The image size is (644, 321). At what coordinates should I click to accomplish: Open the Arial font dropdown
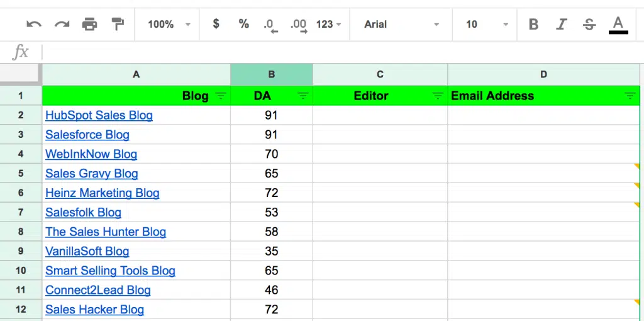click(x=401, y=25)
